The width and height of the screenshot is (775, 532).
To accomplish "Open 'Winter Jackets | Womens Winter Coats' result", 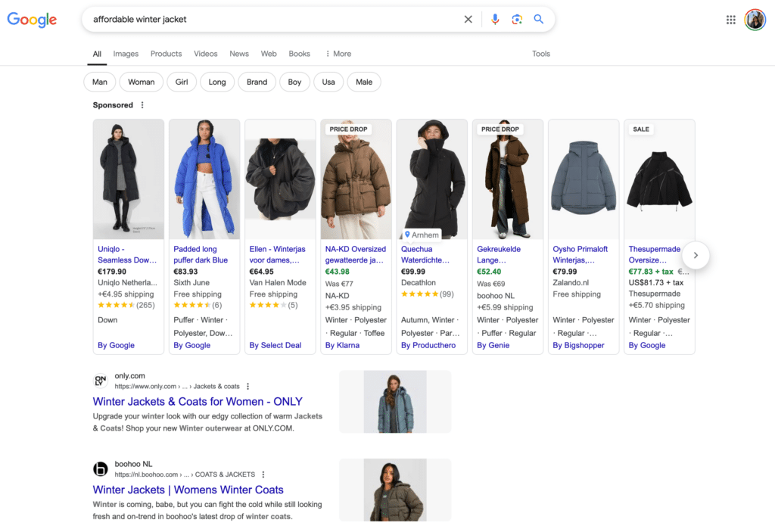I will pyautogui.click(x=188, y=490).
